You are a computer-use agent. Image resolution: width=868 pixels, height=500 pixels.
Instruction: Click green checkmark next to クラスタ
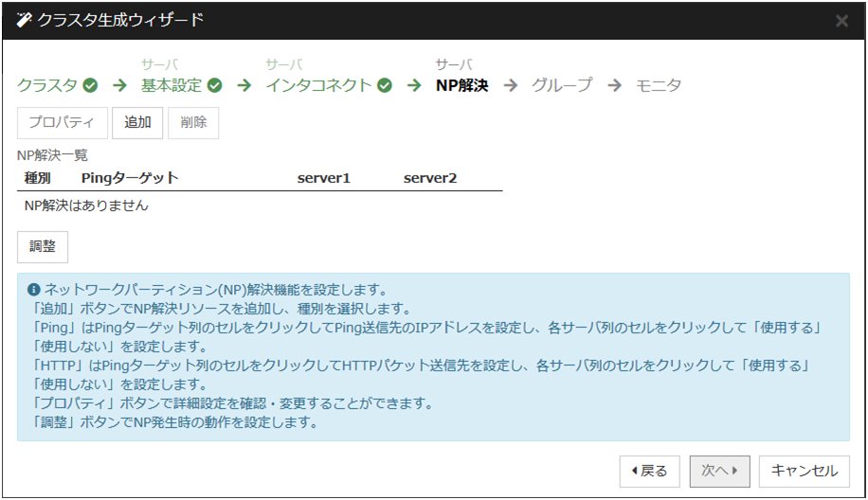click(90, 85)
